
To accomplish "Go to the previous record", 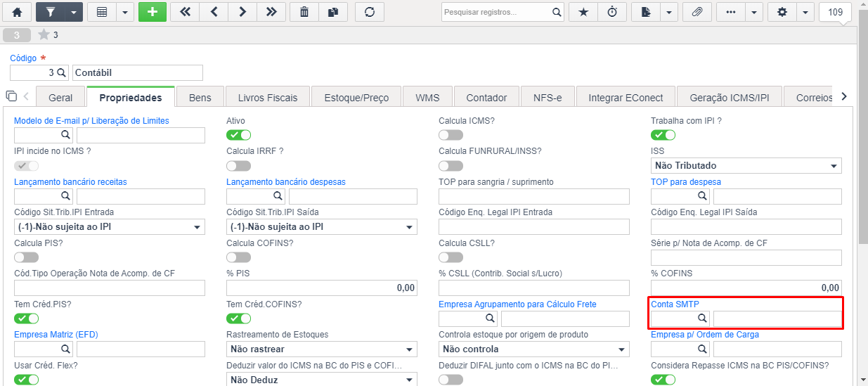I will tap(214, 12).
